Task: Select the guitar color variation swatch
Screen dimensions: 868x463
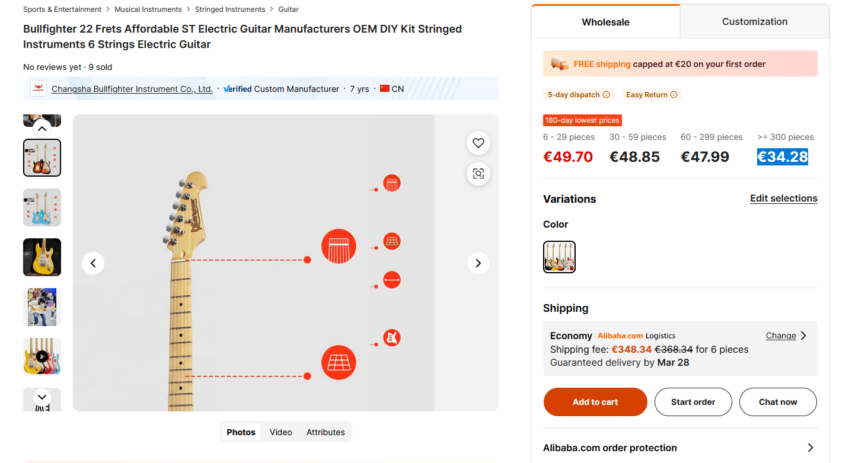Action: 559,257
